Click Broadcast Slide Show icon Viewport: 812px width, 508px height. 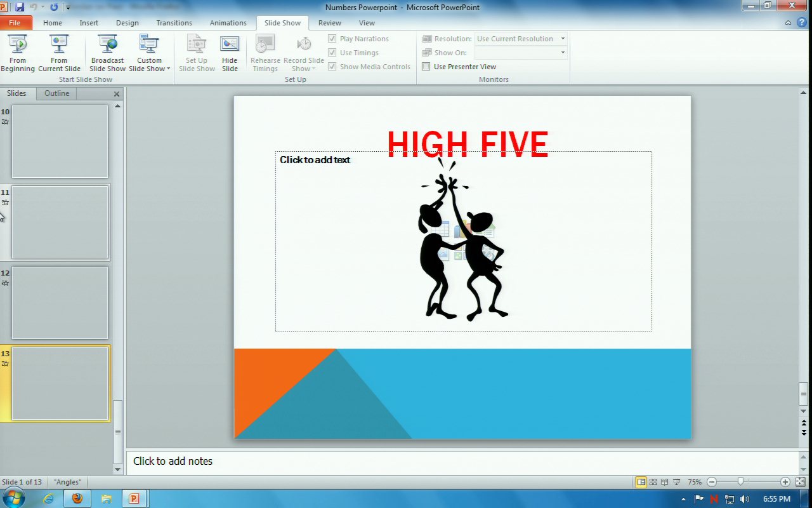107,53
